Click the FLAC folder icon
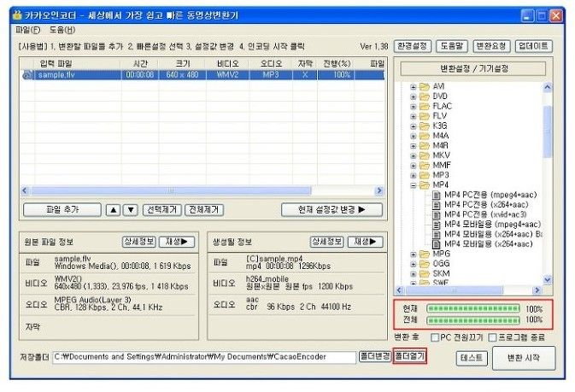The width and height of the screenshot is (575, 392). (x=425, y=107)
